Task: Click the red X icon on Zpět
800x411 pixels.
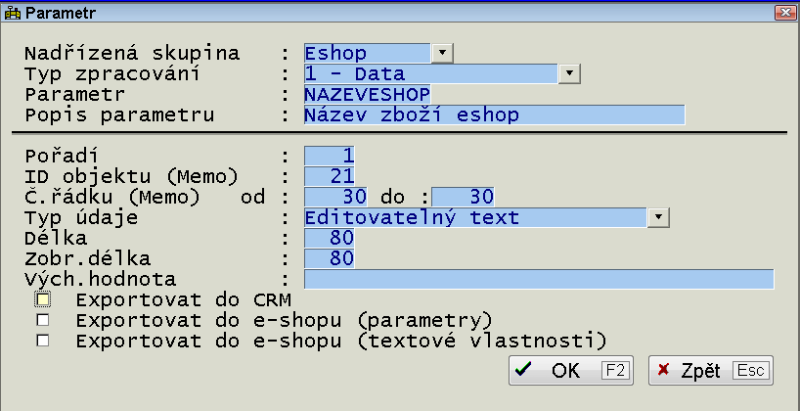Action: click(x=663, y=371)
